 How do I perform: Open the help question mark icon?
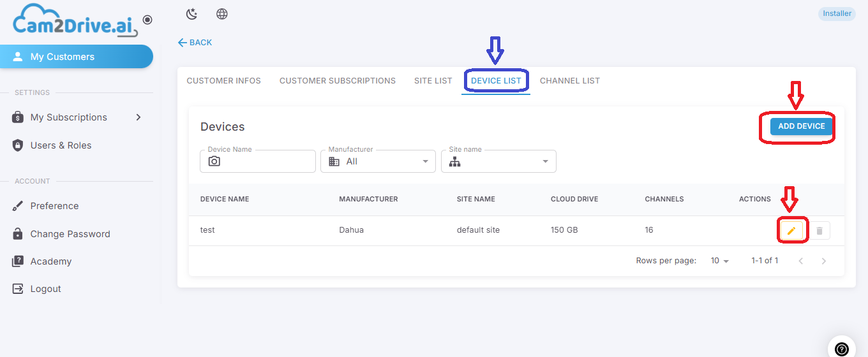pos(842,349)
